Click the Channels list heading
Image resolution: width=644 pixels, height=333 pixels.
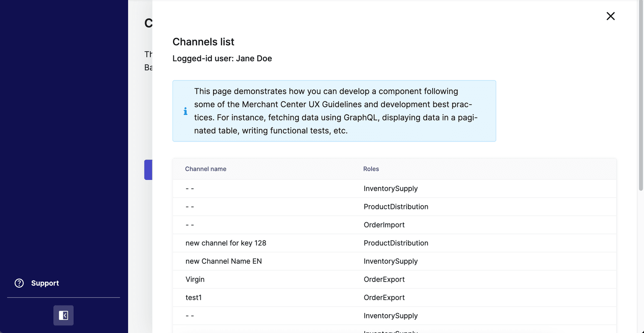point(203,41)
